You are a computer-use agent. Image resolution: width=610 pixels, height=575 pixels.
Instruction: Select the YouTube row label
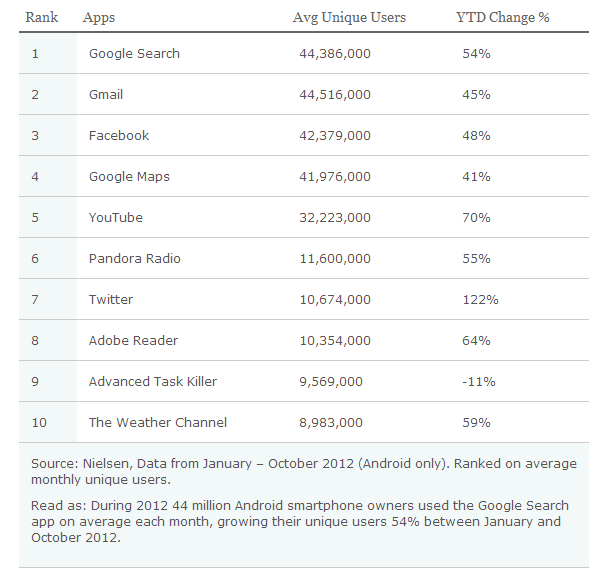pyautogui.click(x=115, y=217)
